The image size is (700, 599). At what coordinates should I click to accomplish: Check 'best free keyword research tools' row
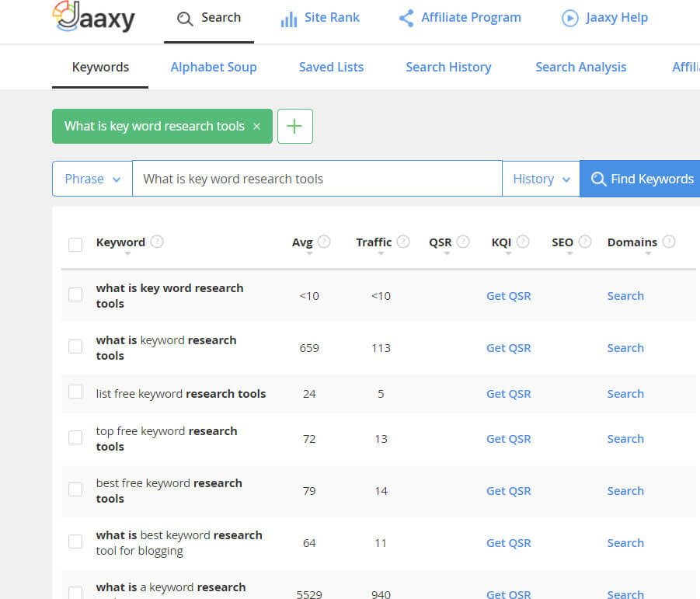tap(75, 489)
